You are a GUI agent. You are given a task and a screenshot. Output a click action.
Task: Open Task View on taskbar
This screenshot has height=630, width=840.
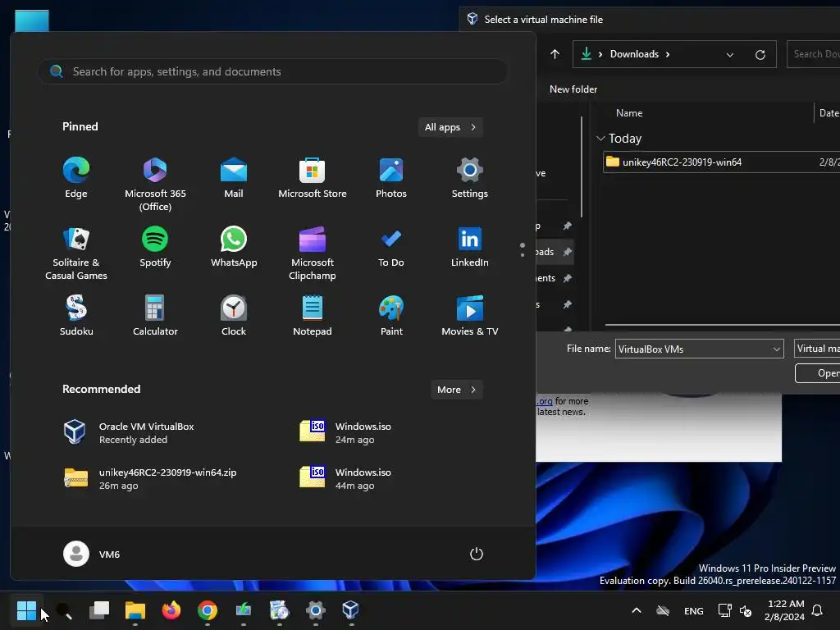(x=99, y=610)
